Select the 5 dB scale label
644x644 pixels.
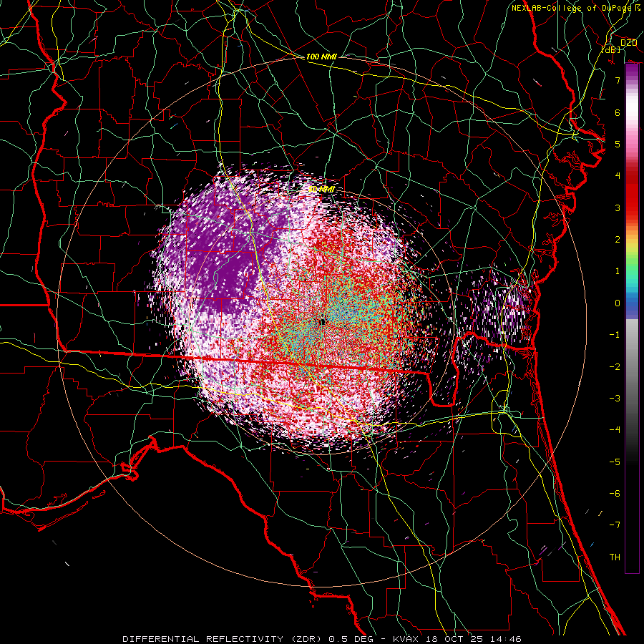tap(618, 144)
